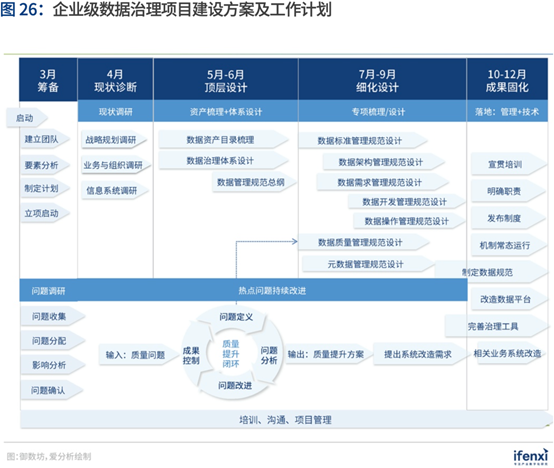Select the 问题收集 arrow item

tap(52, 316)
